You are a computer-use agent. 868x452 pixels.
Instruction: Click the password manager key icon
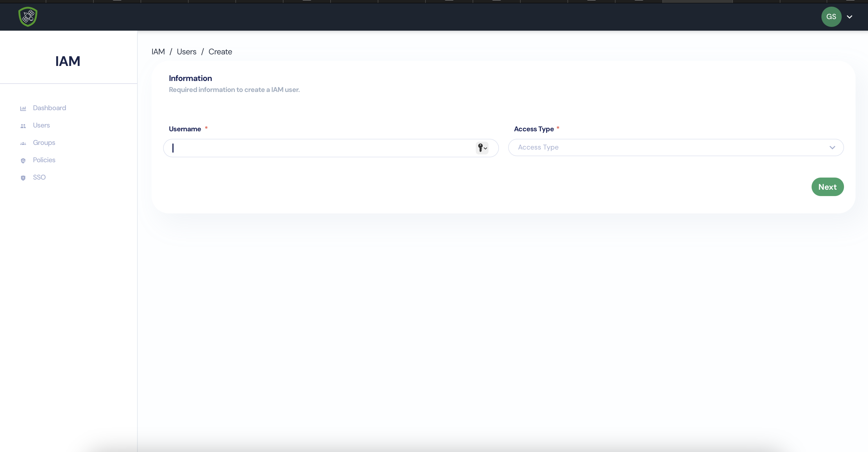click(x=482, y=148)
